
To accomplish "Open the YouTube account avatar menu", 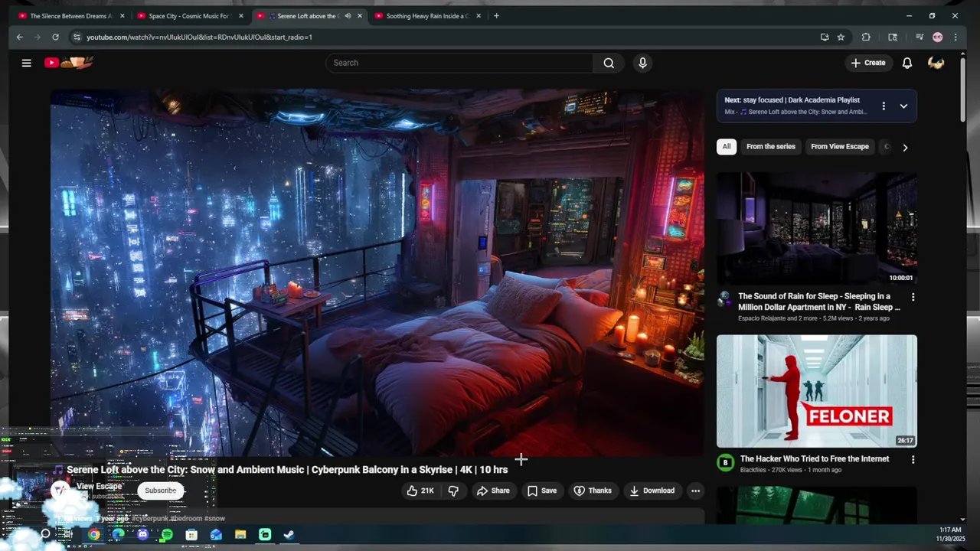I will tap(936, 63).
